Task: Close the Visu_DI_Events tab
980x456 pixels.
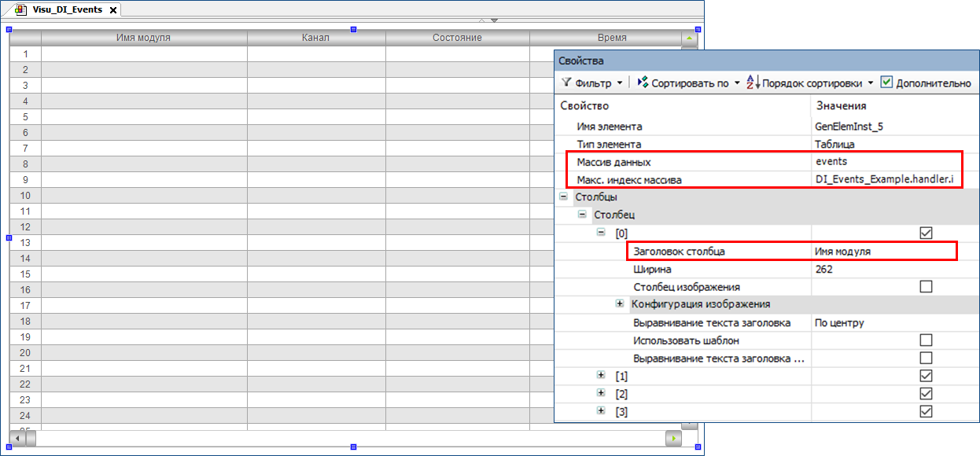Action: [x=113, y=10]
